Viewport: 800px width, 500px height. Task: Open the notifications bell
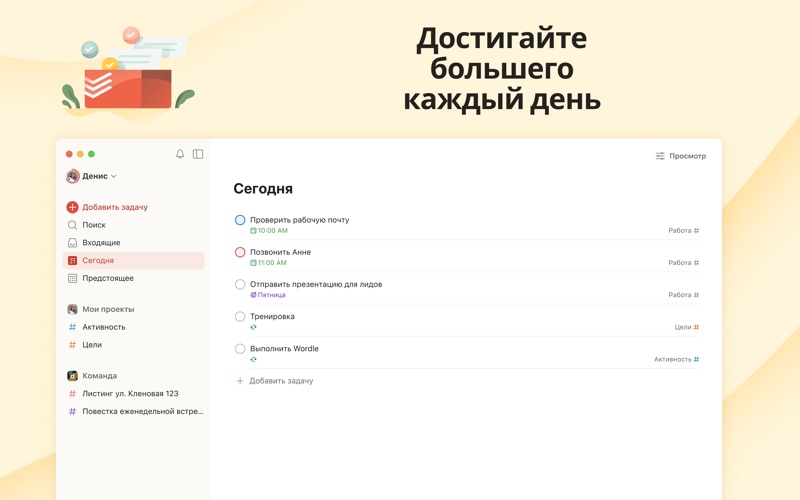point(180,154)
